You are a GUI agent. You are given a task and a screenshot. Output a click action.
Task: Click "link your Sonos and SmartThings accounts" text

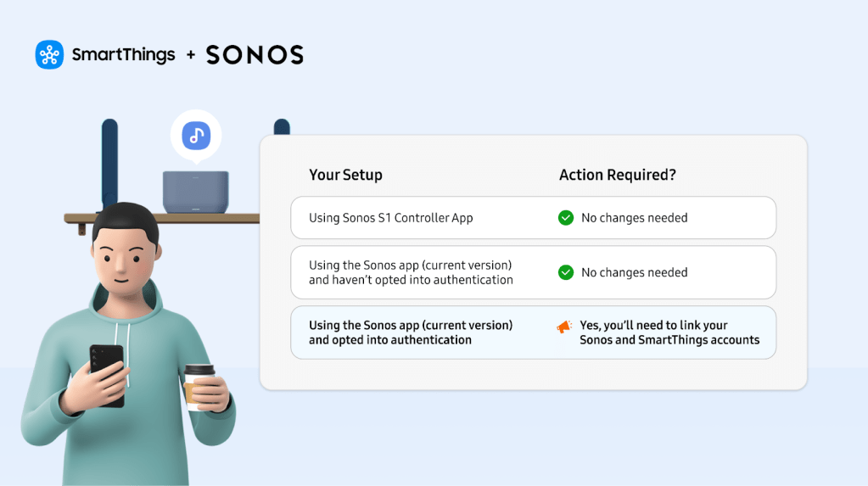coord(669,340)
